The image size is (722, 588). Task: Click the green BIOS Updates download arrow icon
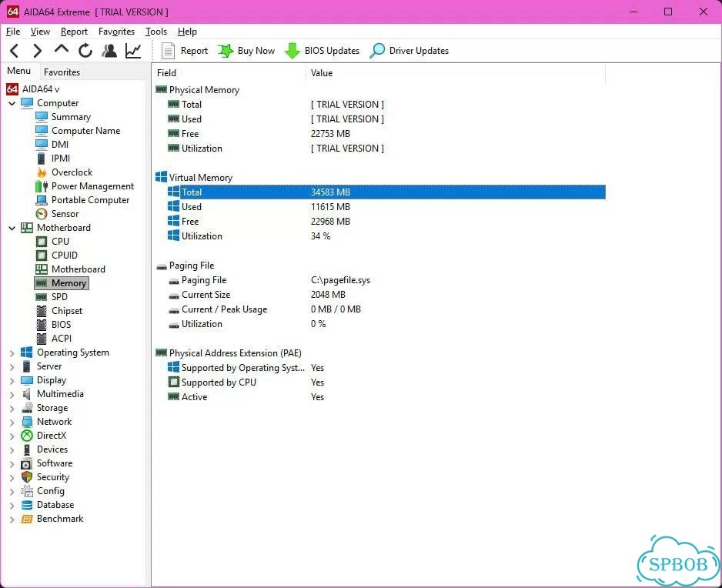click(292, 51)
